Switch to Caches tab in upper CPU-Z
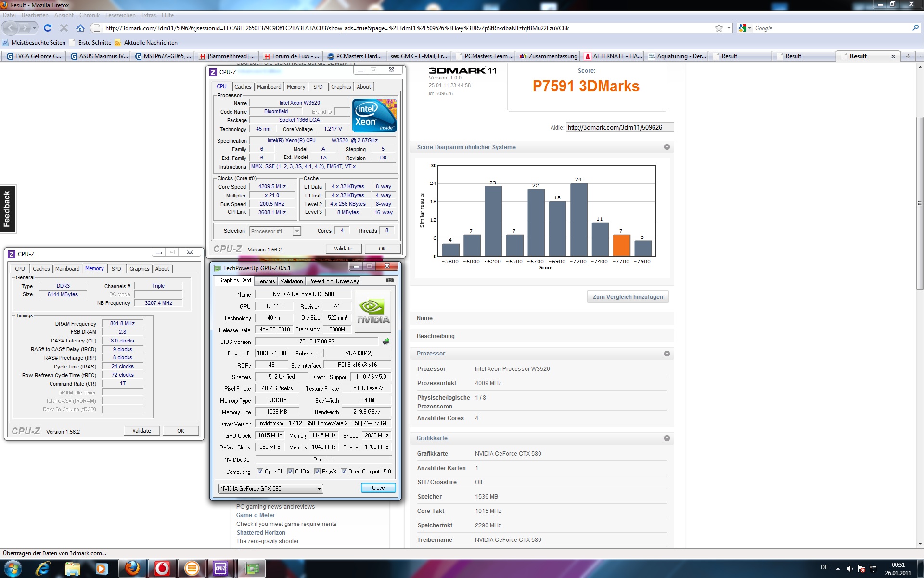This screenshot has height=578, width=924. (243, 87)
